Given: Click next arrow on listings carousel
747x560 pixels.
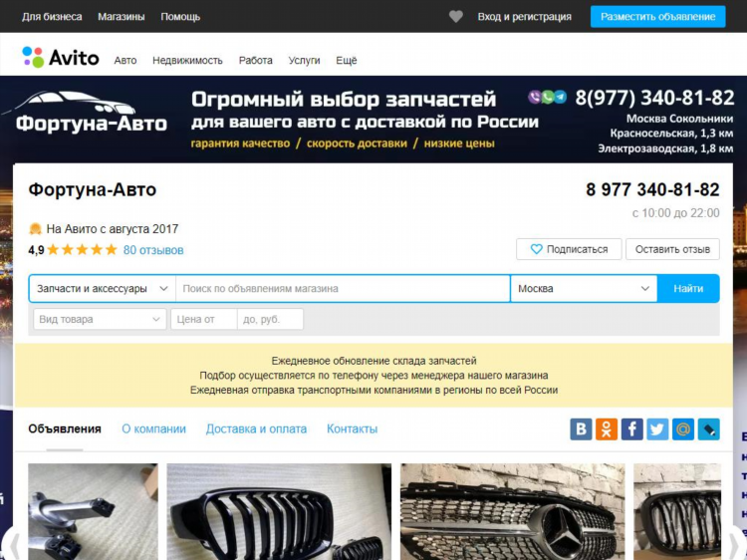Looking at the screenshot, I should click(x=736, y=543).
